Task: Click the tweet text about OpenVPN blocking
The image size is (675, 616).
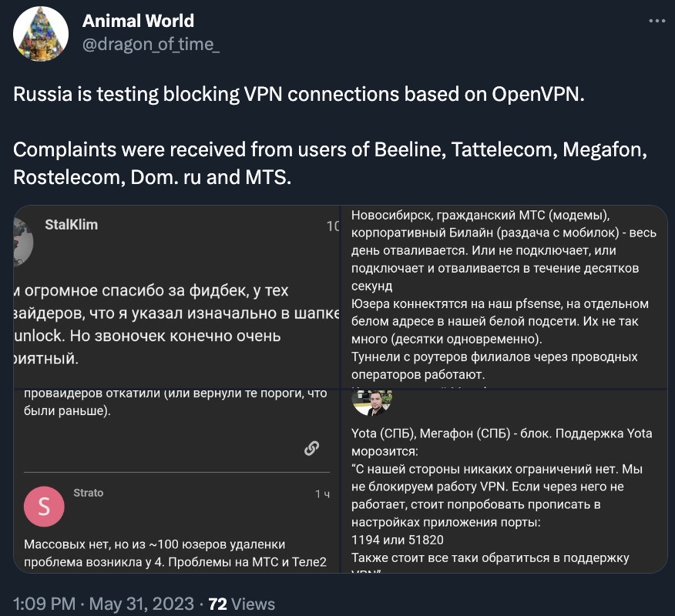Action: pyautogui.click(x=299, y=94)
